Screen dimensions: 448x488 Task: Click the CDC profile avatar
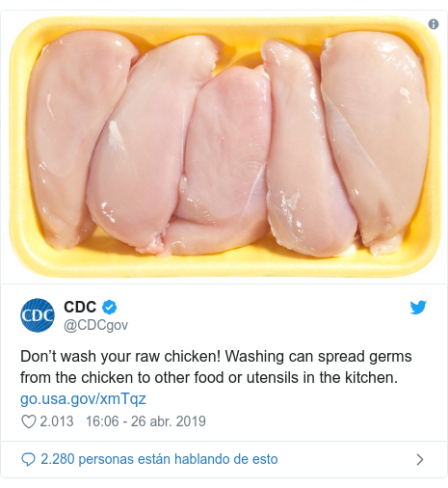click(x=38, y=315)
